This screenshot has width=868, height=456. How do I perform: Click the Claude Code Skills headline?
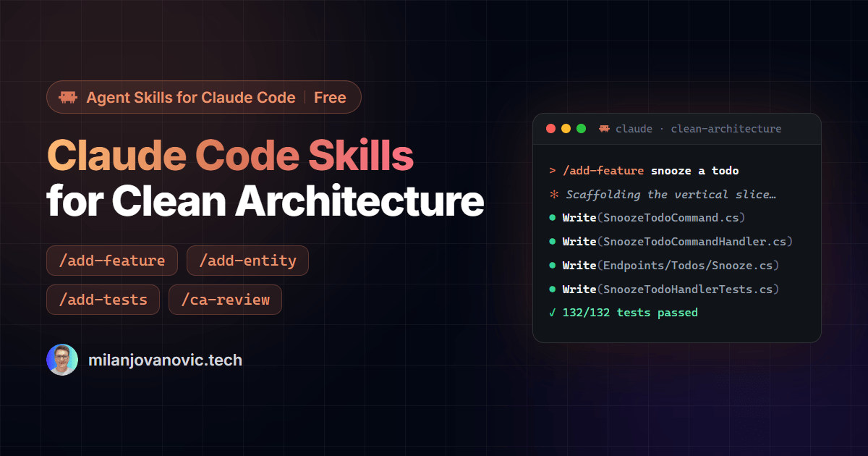[x=231, y=156]
